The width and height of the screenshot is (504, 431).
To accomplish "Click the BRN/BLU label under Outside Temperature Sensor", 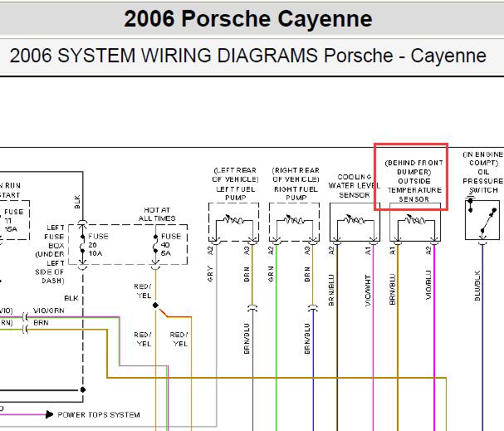I will point(392,289).
